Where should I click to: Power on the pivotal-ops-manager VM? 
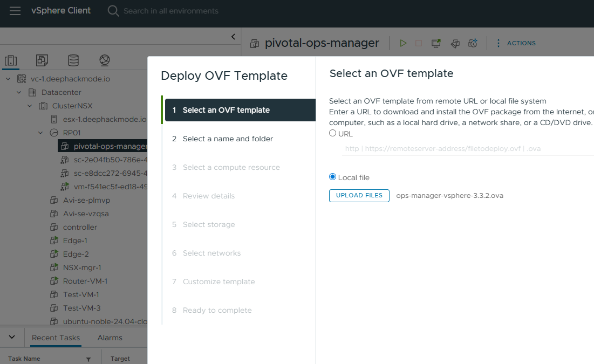tap(403, 43)
